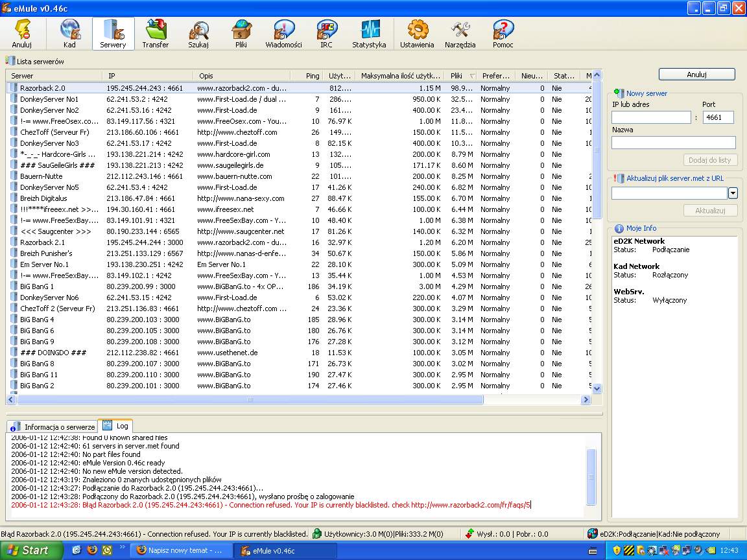747x560 pixels.
Task: Open the Serwery toolbar page
Action: pyautogui.click(x=113, y=33)
